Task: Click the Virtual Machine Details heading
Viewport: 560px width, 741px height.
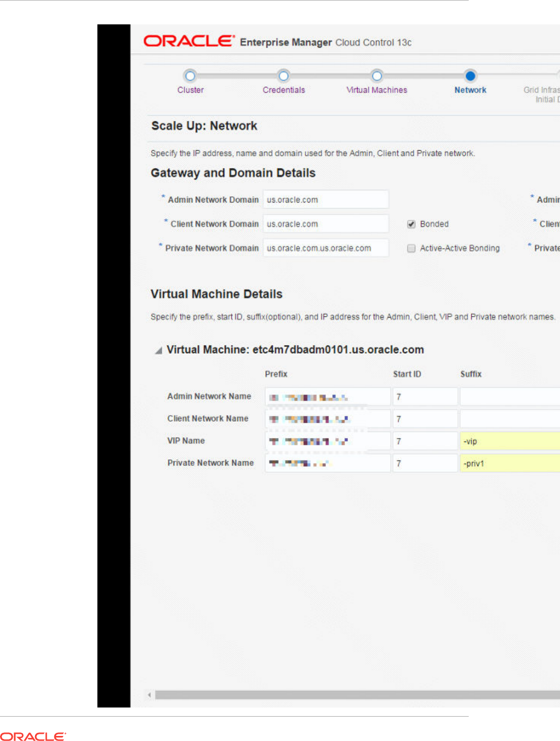Action: 217,294
